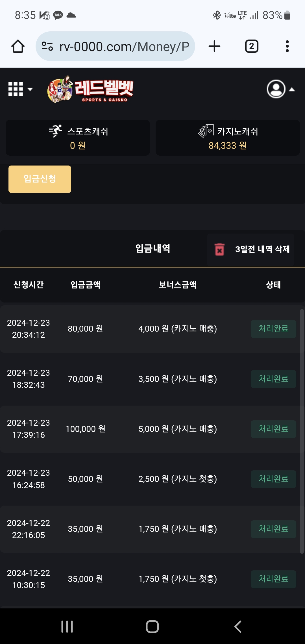Tap 처리완료 status for 100,000 원 deposit

click(x=273, y=429)
